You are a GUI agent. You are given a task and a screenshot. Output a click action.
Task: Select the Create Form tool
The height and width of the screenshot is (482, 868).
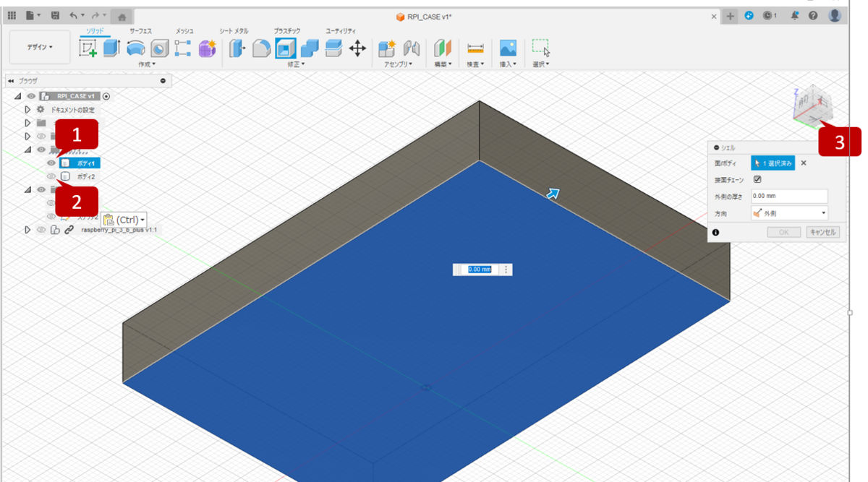207,48
